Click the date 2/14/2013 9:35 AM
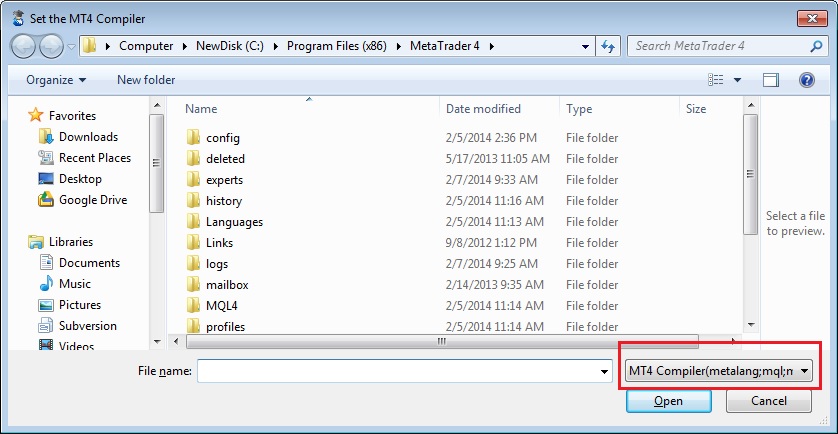 click(x=494, y=285)
